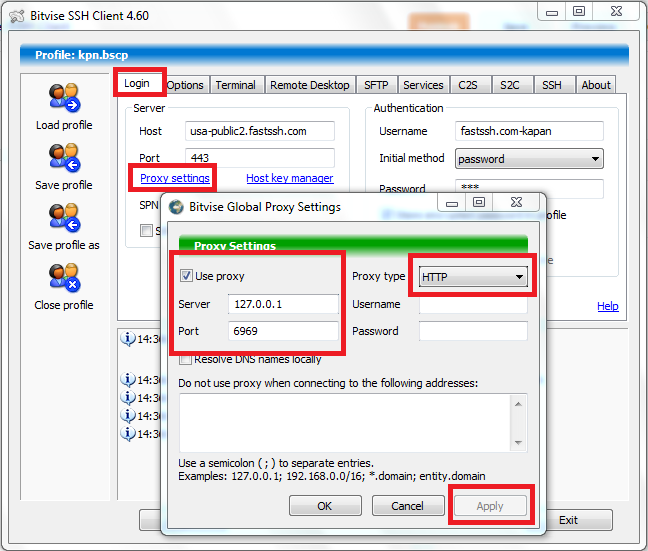Switch to the Terminal tab
648x551 pixels.
pos(236,85)
